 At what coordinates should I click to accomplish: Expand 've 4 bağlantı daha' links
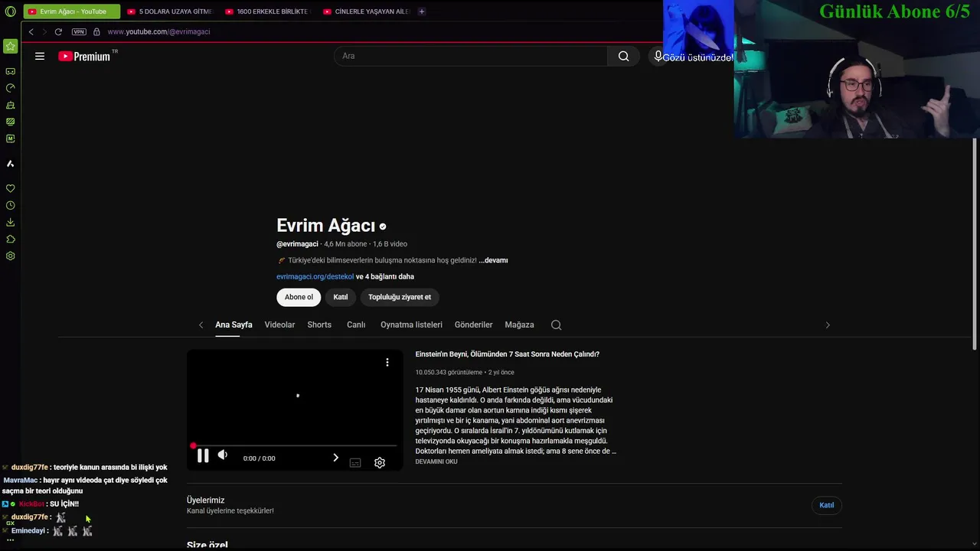(385, 277)
